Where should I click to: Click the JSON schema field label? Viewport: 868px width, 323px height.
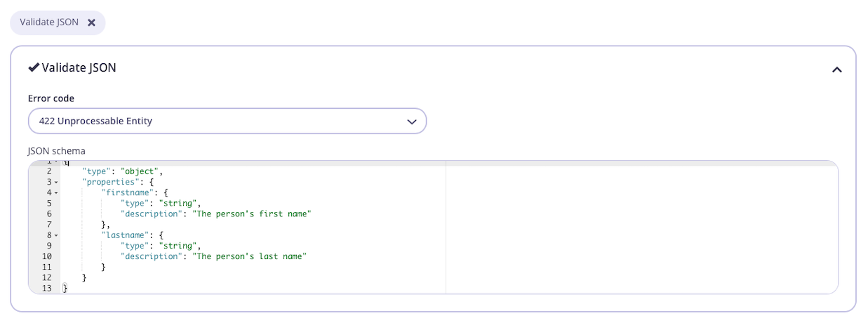point(56,151)
